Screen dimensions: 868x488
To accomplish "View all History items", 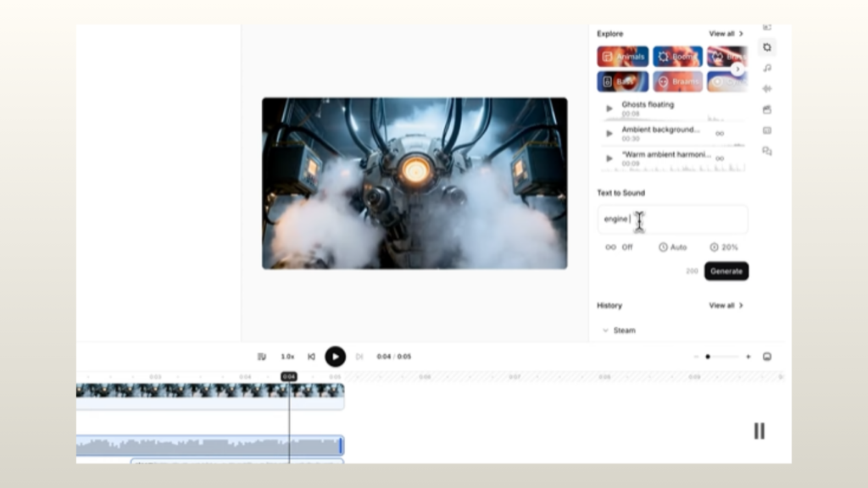I will pos(726,305).
